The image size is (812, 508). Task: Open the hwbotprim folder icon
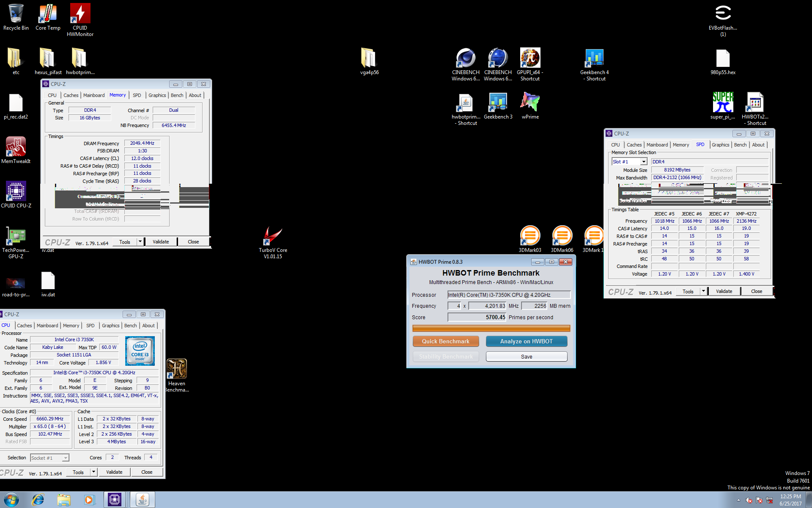tap(80, 61)
